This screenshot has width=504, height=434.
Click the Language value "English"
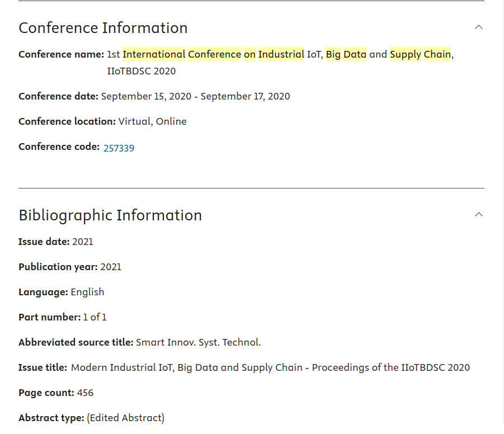87,292
